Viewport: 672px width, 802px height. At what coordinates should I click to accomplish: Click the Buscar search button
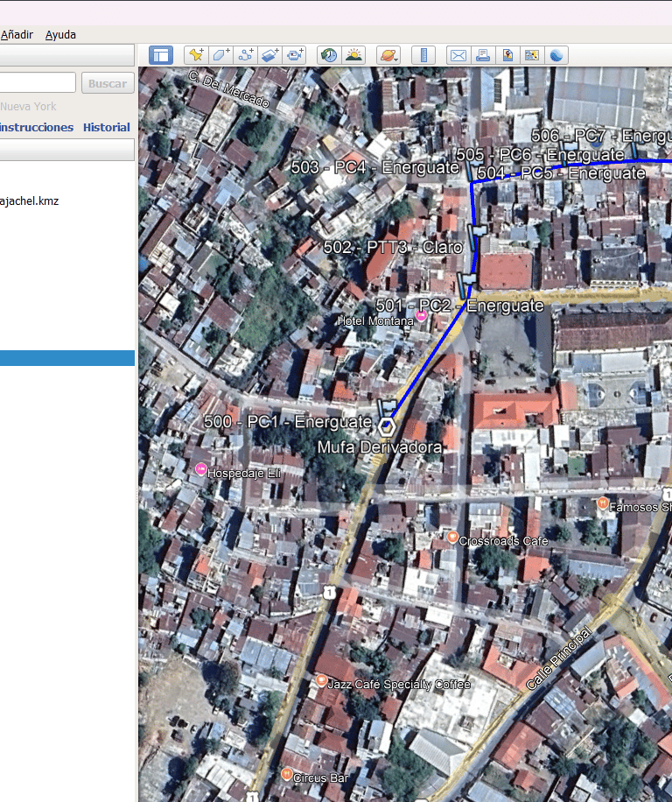(x=108, y=83)
